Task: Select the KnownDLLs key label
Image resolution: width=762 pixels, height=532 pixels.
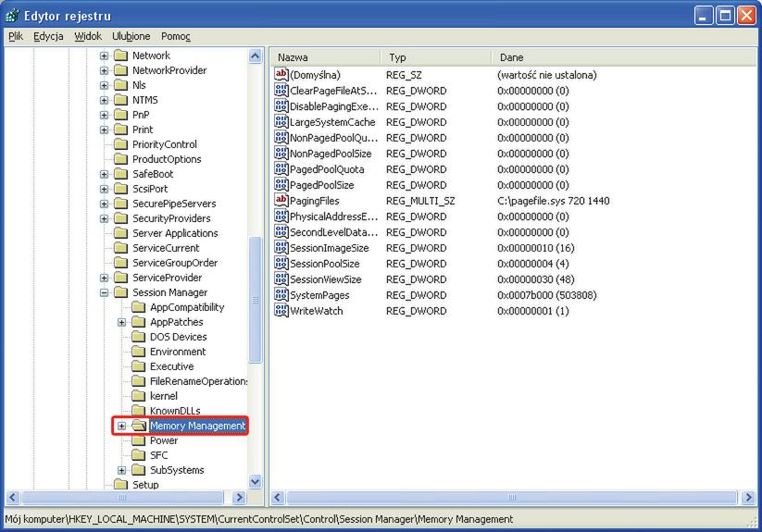Action: [175, 411]
